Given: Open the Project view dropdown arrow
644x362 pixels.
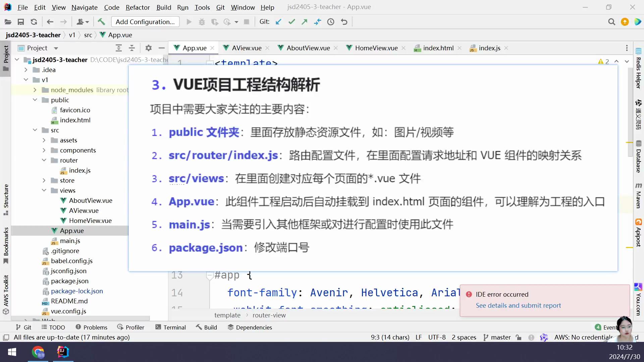Looking at the screenshot, I should 56,48.
